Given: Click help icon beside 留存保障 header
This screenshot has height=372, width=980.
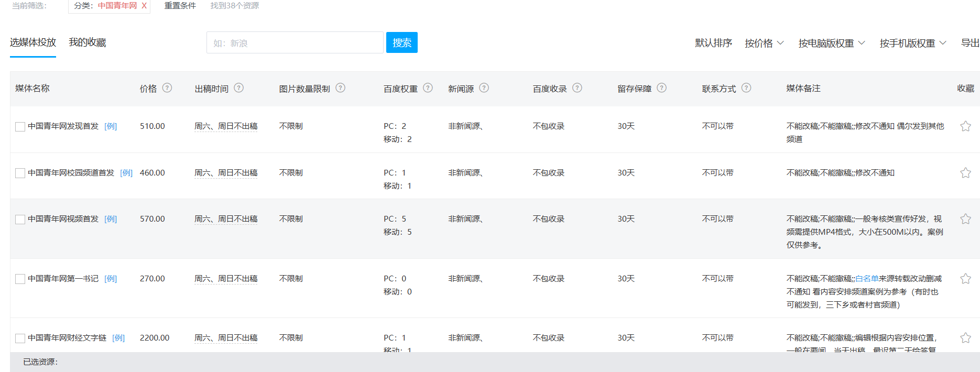Looking at the screenshot, I should pos(662,88).
